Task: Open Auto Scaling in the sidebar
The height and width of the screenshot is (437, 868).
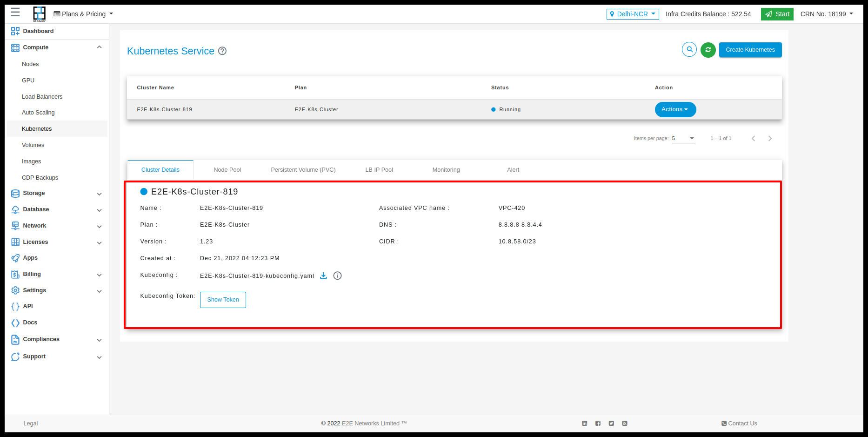Action: coord(38,113)
